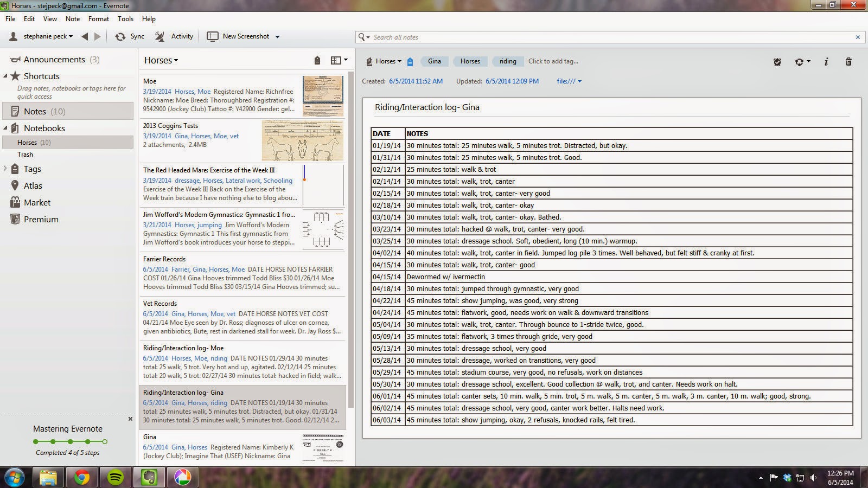Open Spotify from the taskbar
The image size is (868, 488).
click(116, 477)
